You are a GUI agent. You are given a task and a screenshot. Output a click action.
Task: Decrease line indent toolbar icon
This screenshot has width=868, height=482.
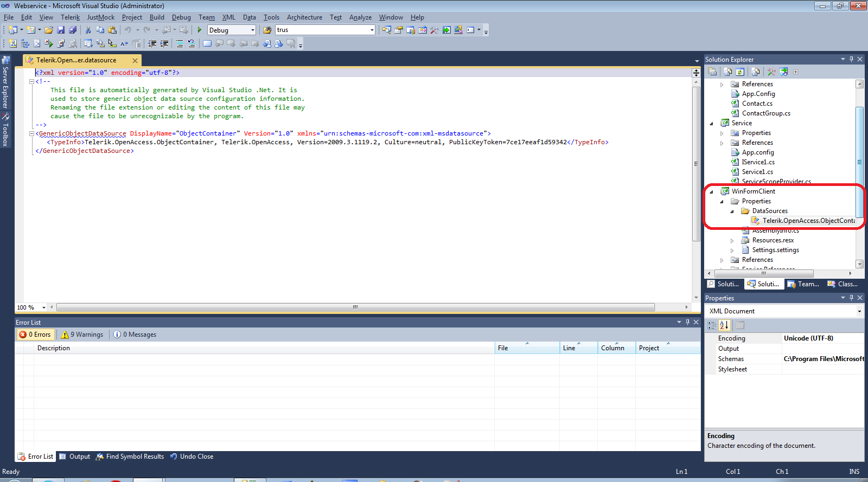152,43
